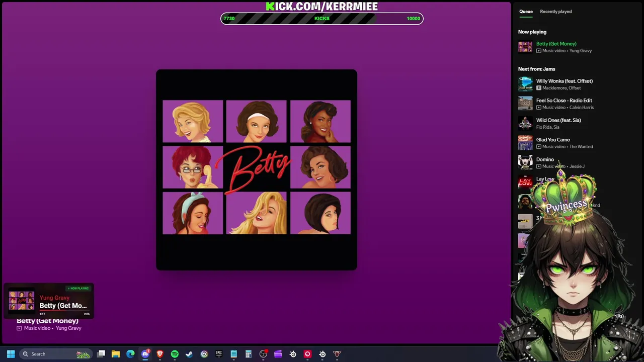
Task: Open artist link Calvin Harris
Action: pos(581,108)
